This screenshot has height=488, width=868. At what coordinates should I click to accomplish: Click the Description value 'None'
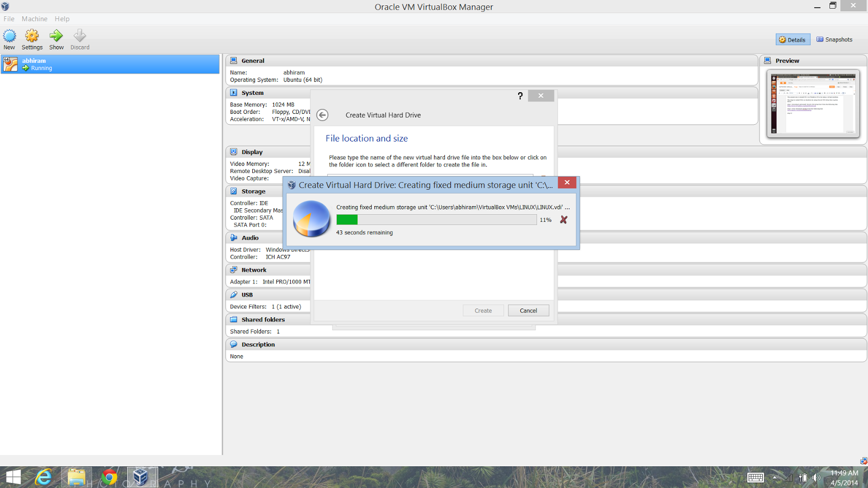click(x=237, y=356)
